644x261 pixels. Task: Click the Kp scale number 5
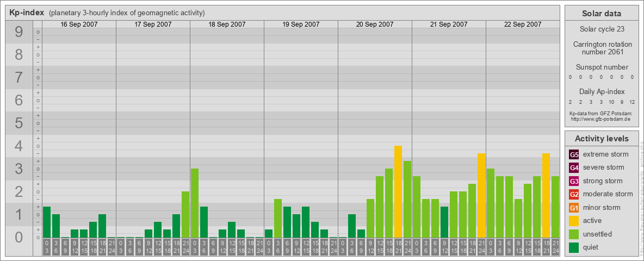click(x=19, y=123)
